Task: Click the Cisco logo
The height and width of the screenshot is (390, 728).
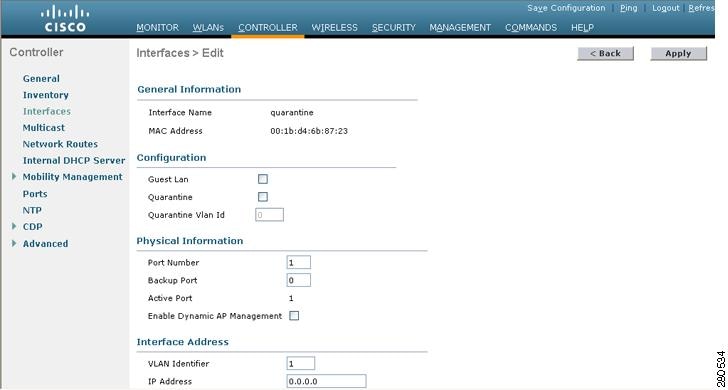Action: [x=65, y=18]
